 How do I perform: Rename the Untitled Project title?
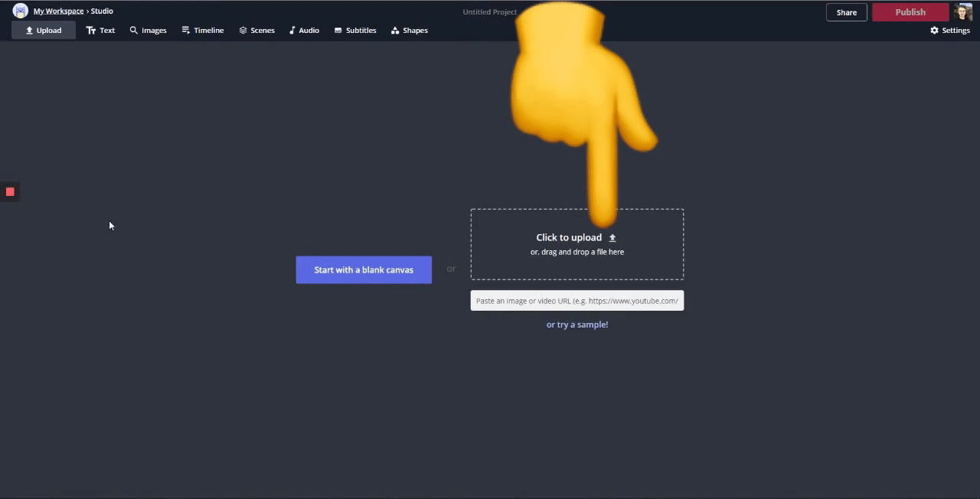(x=489, y=12)
